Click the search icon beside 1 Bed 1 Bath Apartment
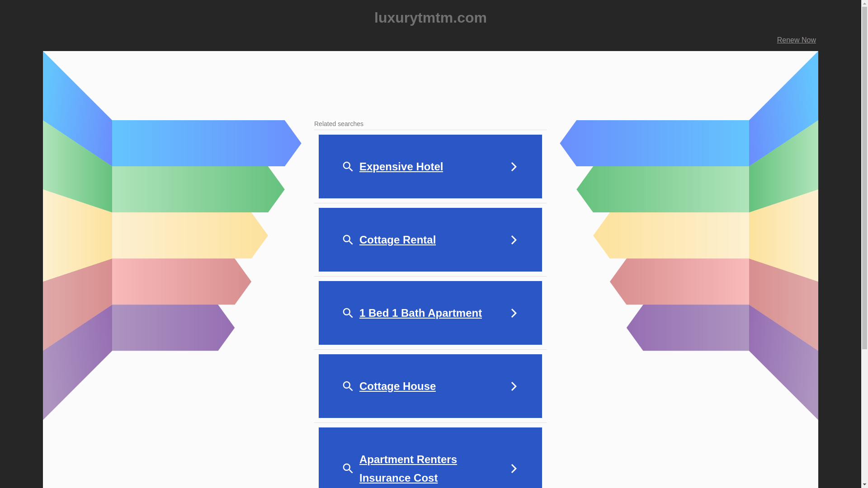868x488 pixels. tap(348, 313)
